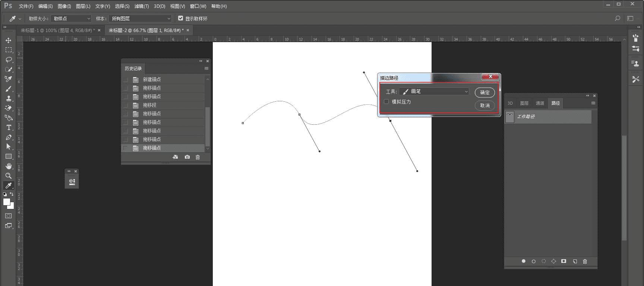This screenshot has width=644, height=286.
Task: Select the Quick Selection tool
Action: (9, 69)
